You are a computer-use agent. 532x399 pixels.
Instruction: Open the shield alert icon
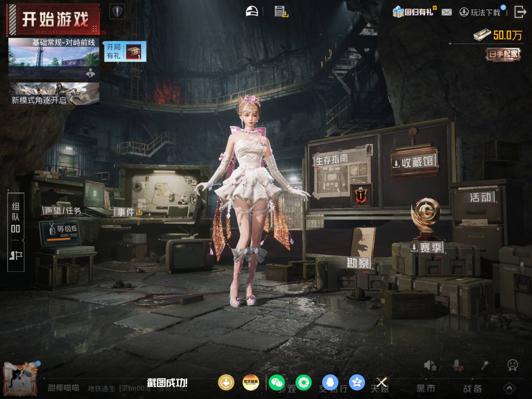[x=117, y=12]
